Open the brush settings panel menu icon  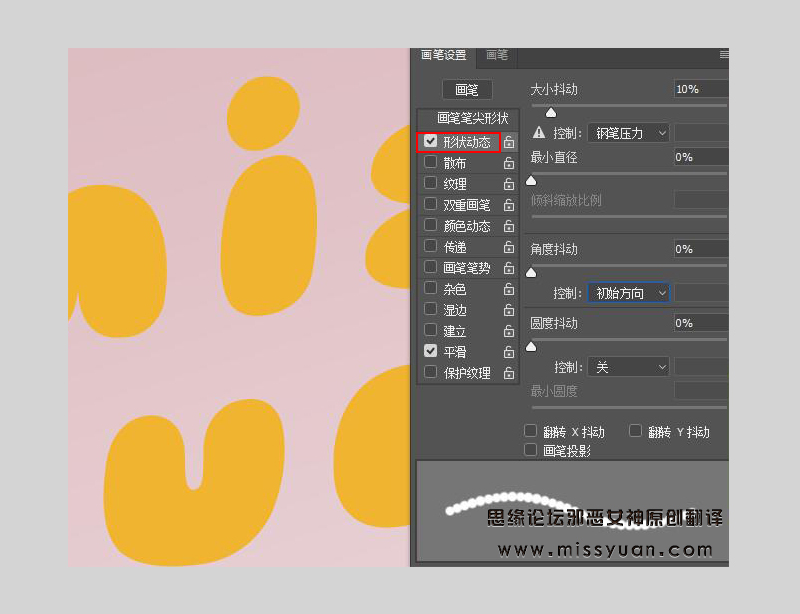724,55
